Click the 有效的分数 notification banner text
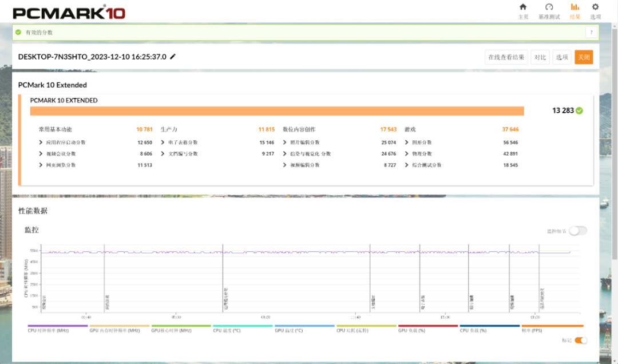 coord(39,33)
